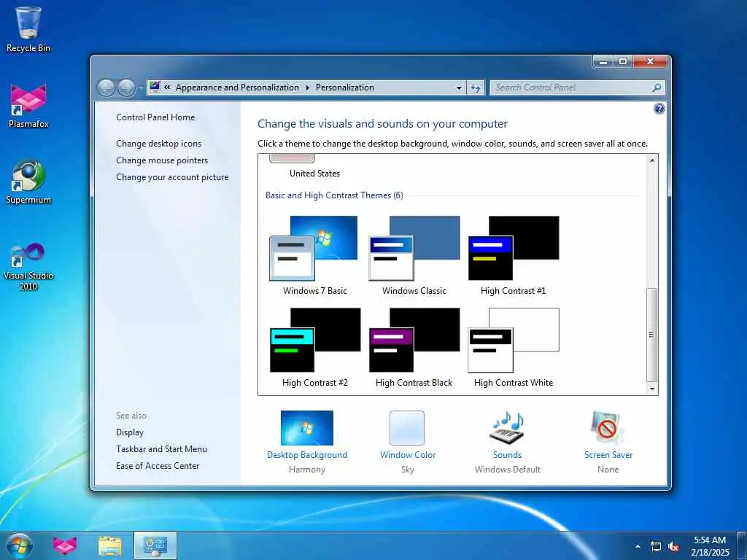Open recent pages dropdown beside navigation arrows

coord(141,88)
